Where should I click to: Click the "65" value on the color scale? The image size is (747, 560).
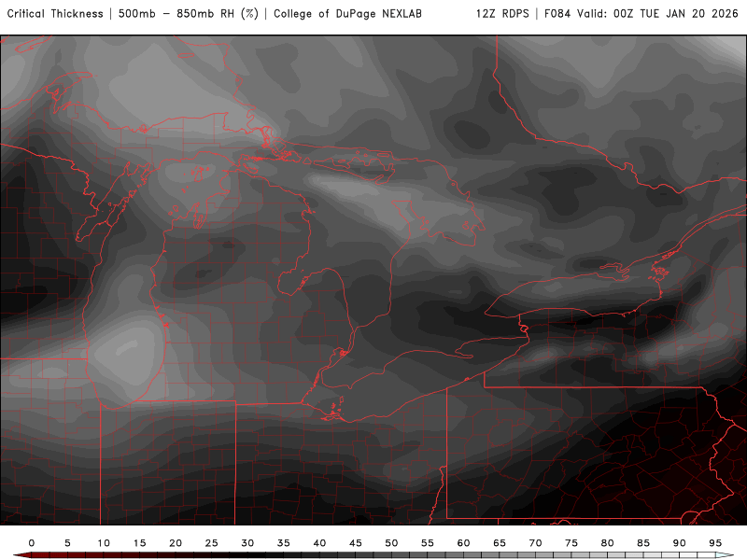500,543
